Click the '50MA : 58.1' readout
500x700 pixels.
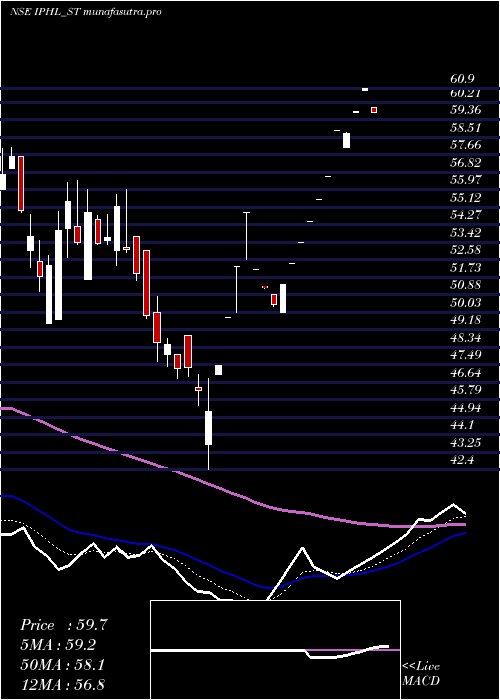pyautogui.click(x=63, y=665)
